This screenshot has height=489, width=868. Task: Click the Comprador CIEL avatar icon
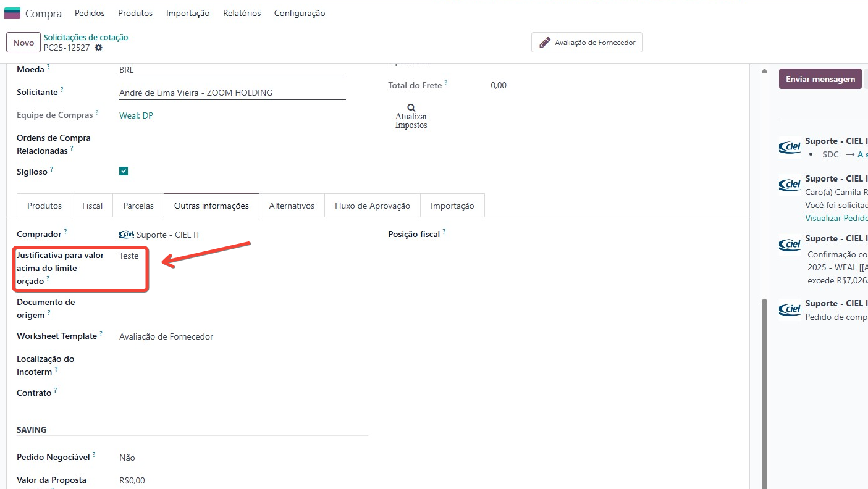(126, 235)
